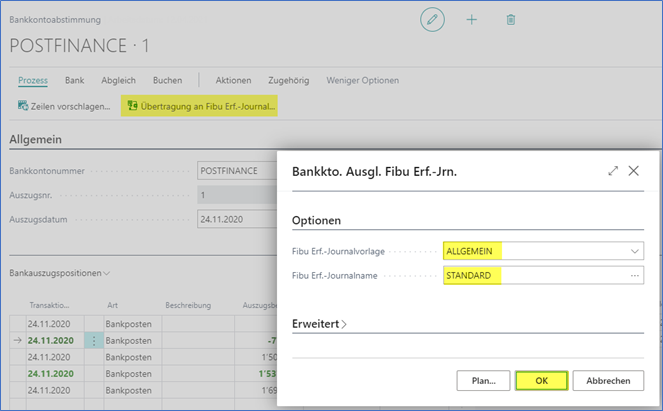Select the first 24.11.2020 table row date
663x411 pixels.
(49, 324)
